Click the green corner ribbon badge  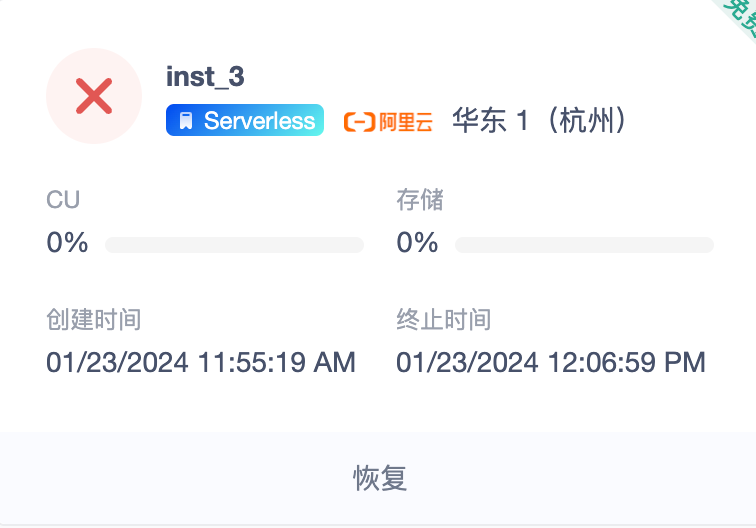(738, 13)
